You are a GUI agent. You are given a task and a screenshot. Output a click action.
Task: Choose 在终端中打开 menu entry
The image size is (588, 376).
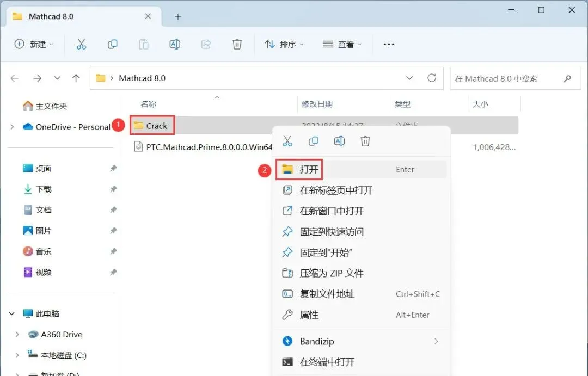coord(361,362)
